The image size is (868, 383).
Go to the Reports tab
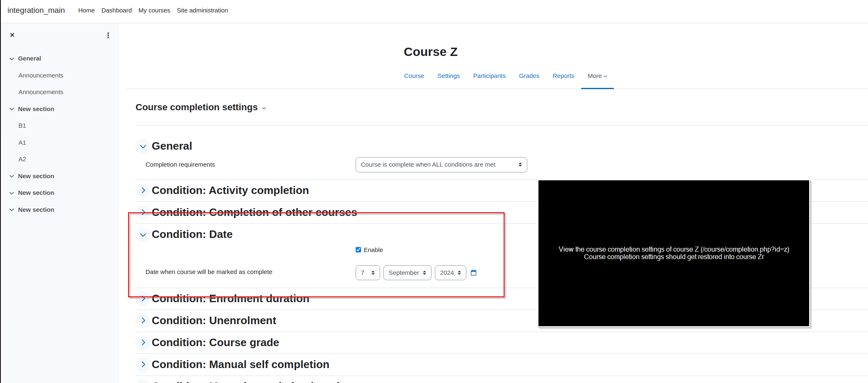click(563, 76)
